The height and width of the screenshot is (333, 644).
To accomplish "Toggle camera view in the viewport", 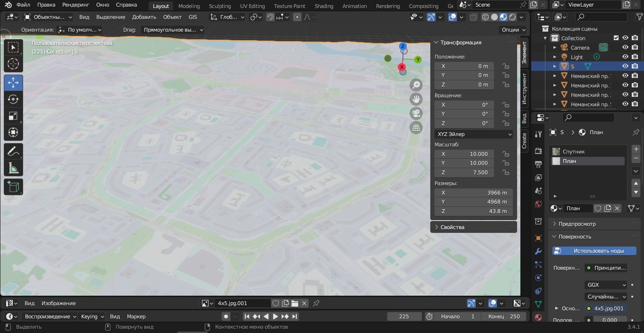I will click(416, 113).
